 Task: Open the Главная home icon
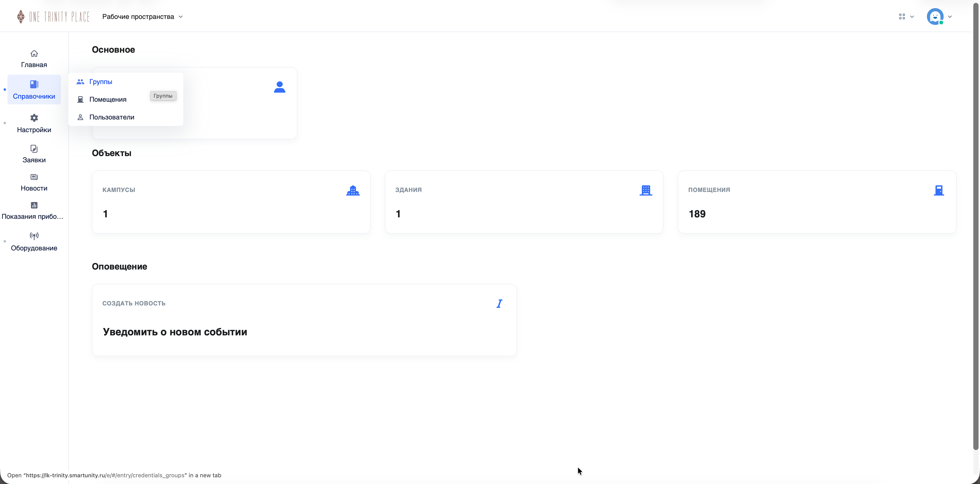[x=34, y=54]
